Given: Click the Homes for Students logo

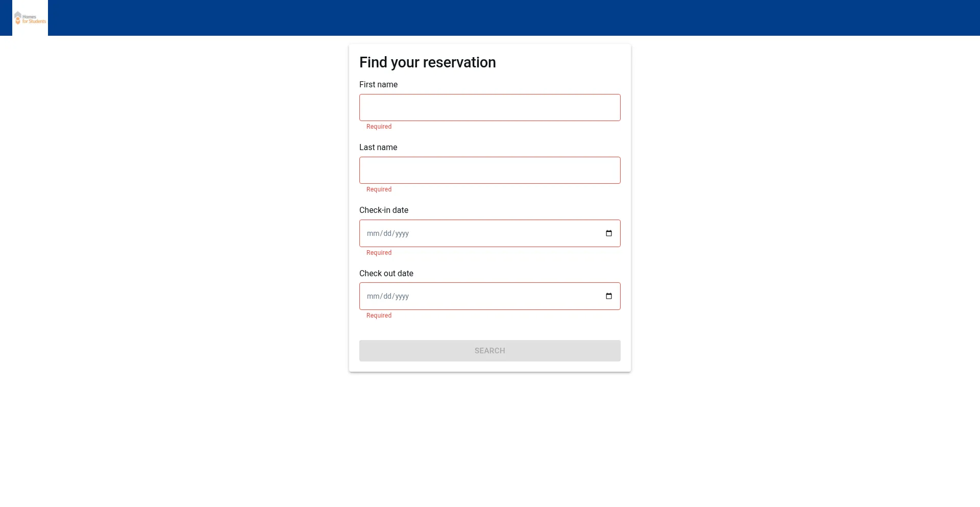Looking at the screenshot, I should coord(30,18).
